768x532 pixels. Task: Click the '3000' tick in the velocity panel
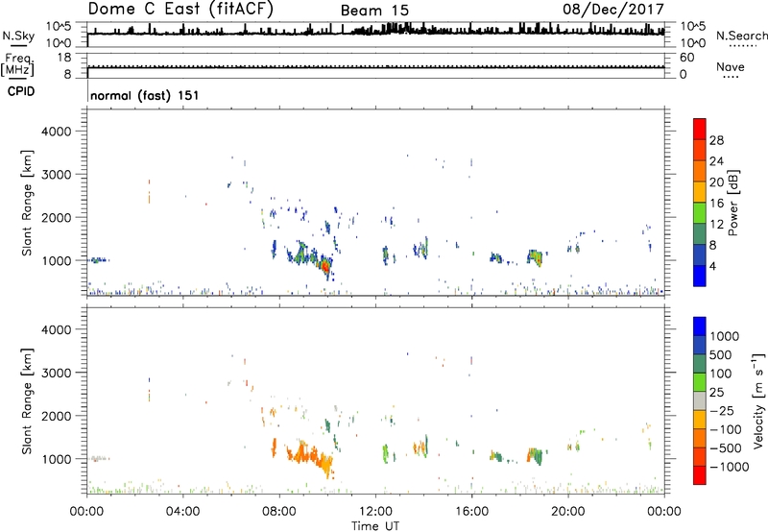tap(56, 373)
